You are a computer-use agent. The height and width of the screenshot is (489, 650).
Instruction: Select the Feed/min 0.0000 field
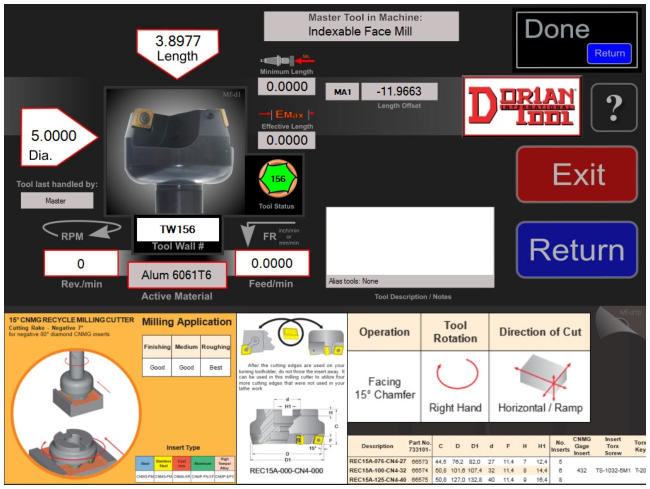click(x=272, y=263)
